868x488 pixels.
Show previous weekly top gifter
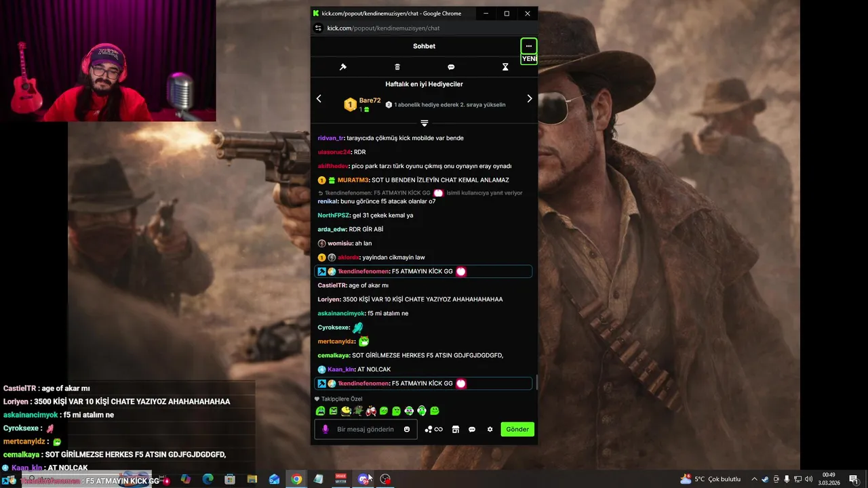click(x=319, y=99)
